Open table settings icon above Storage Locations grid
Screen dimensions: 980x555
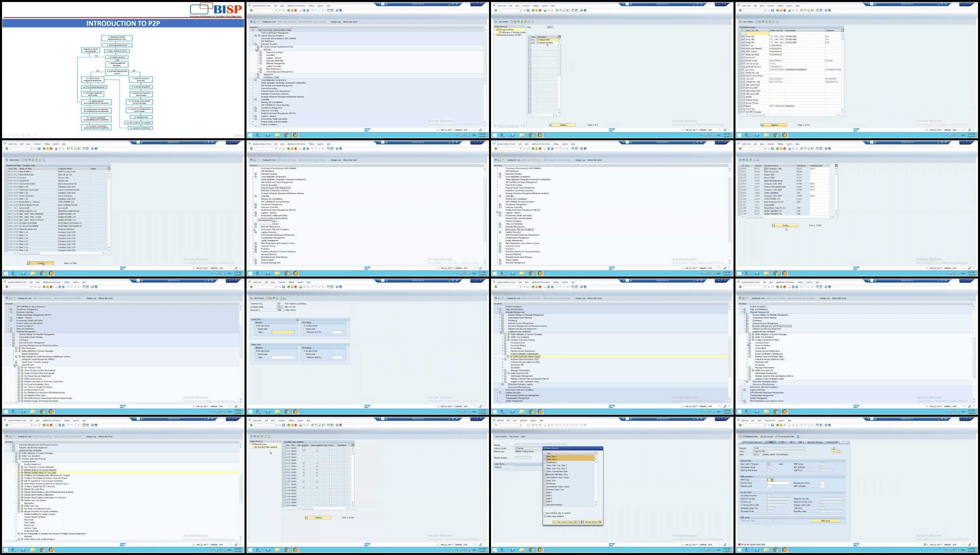point(559,37)
